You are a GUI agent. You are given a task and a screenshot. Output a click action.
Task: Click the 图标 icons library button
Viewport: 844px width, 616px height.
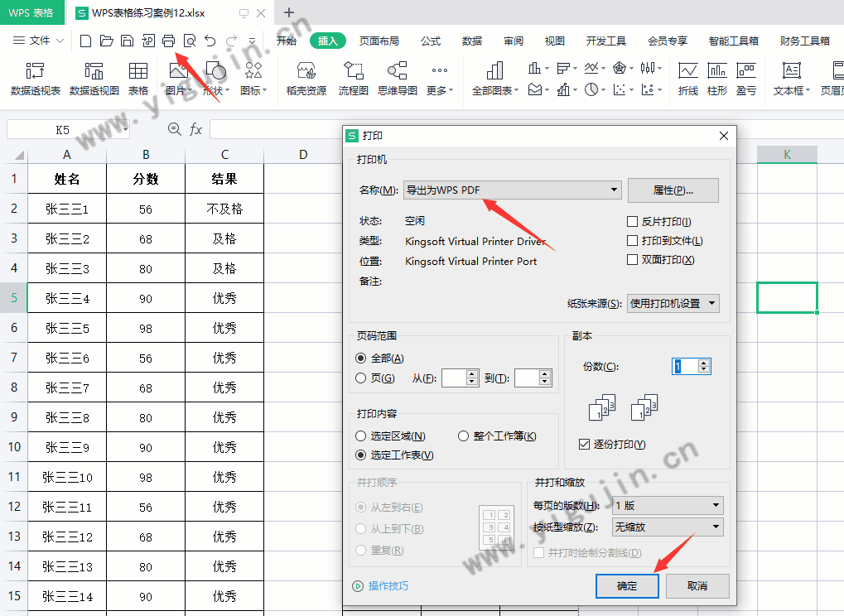coord(253,79)
